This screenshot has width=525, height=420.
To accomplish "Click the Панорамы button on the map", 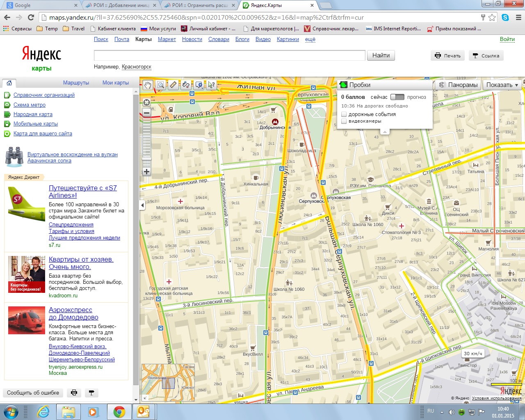I will tap(458, 85).
